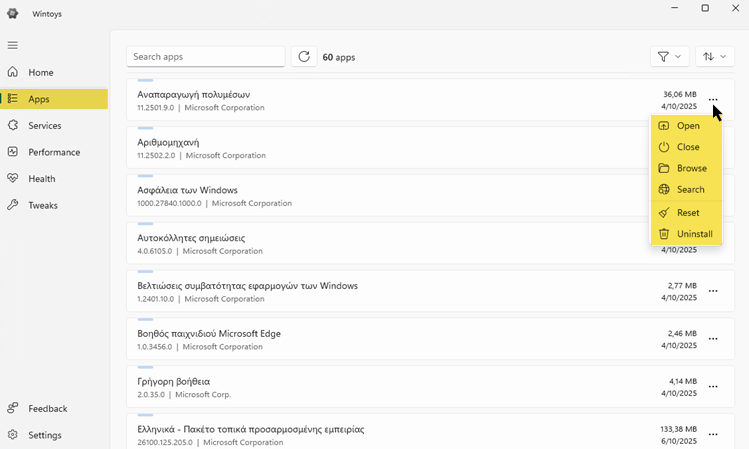Screen dimensions: 749x449
Task: Select Close in the context menu
Action: (687, 147)
